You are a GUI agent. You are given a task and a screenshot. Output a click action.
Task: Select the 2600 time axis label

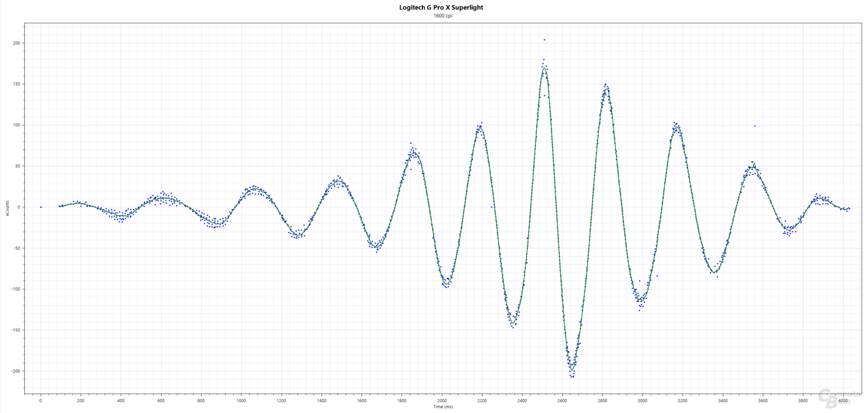pyautogui.click(x=562, y=400)
